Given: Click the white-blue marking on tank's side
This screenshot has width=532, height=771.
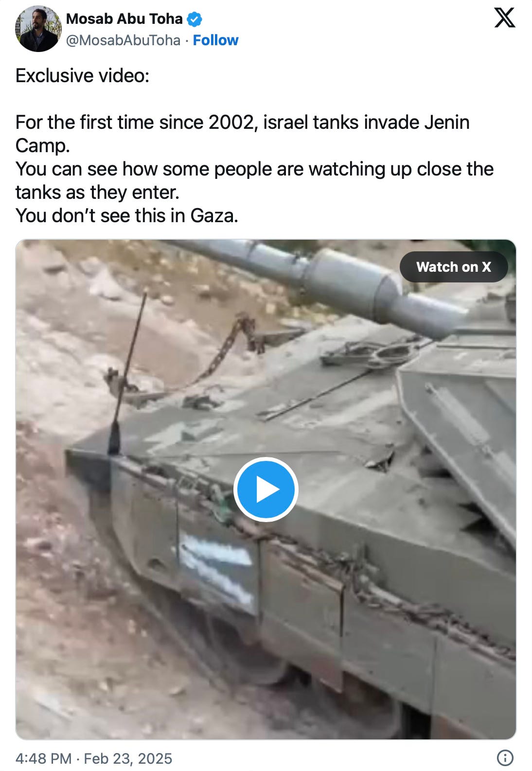Looking at the screenshot, I should [217, 570].
